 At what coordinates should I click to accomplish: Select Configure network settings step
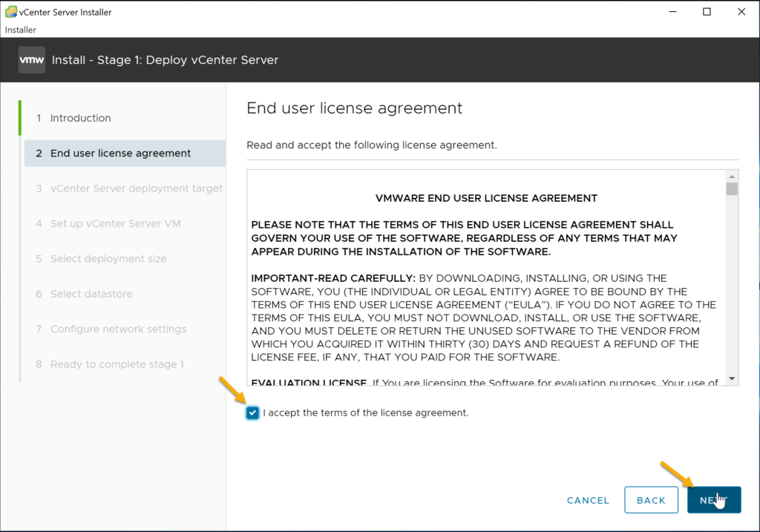point(118,329)
